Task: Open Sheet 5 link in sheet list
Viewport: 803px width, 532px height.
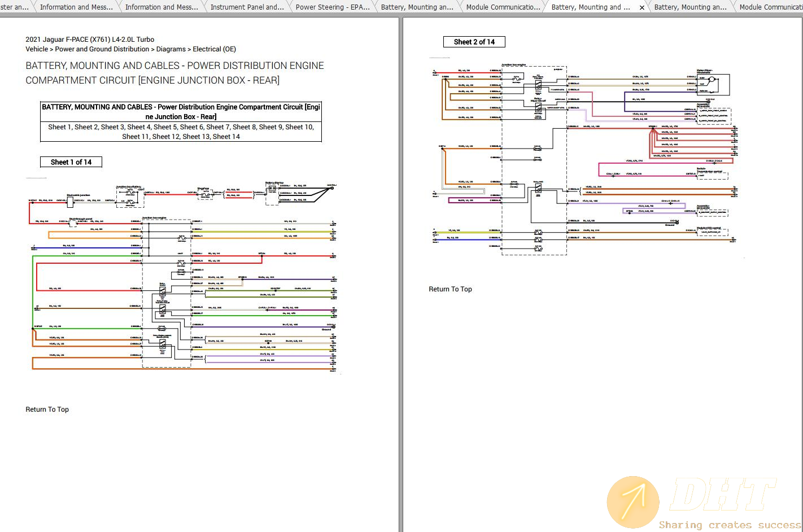Action: (x=165, y=127)
